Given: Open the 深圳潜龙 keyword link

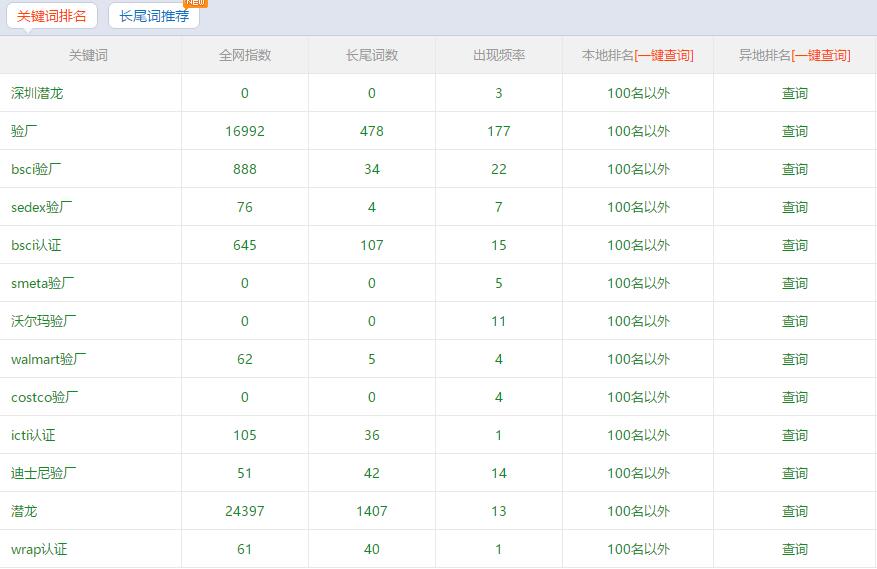Looking at the screenshot, I should [37, 94].
